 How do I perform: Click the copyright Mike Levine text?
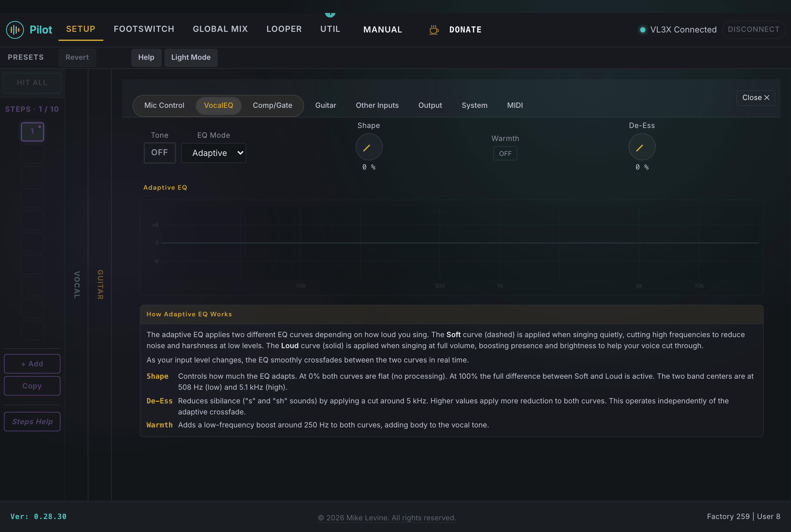[x=387, y=518]
